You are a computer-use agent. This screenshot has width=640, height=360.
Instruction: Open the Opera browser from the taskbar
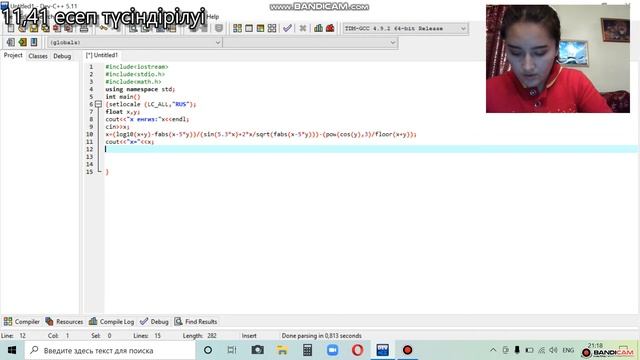[x=358, y=350]
